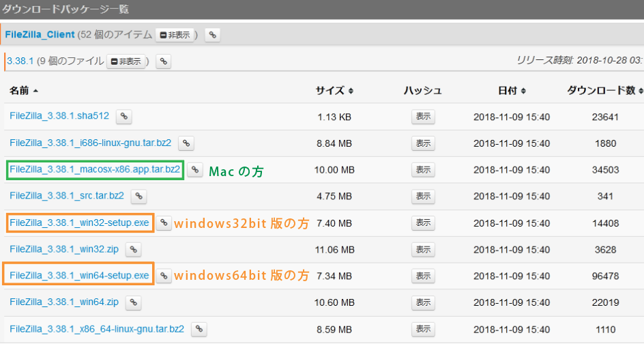Show hash for the src.tar.bz2 row
Screen dimensions: 644x344
point(423,197)
